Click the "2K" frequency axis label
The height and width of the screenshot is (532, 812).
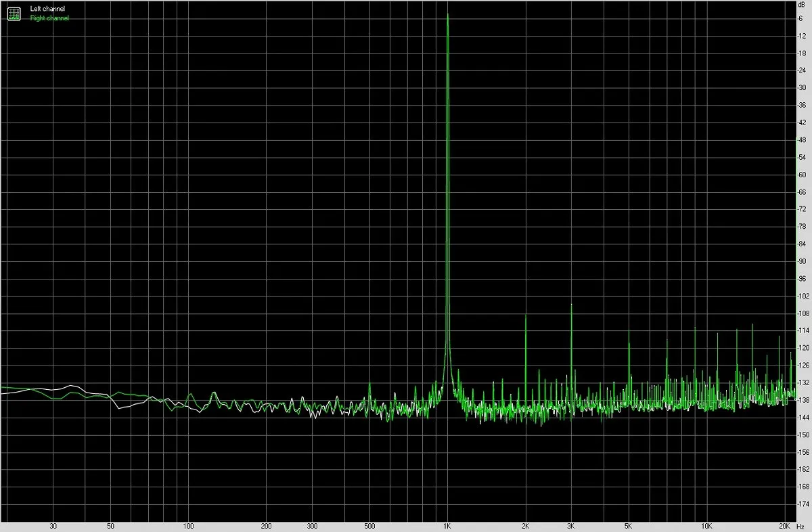pos(525,527)
